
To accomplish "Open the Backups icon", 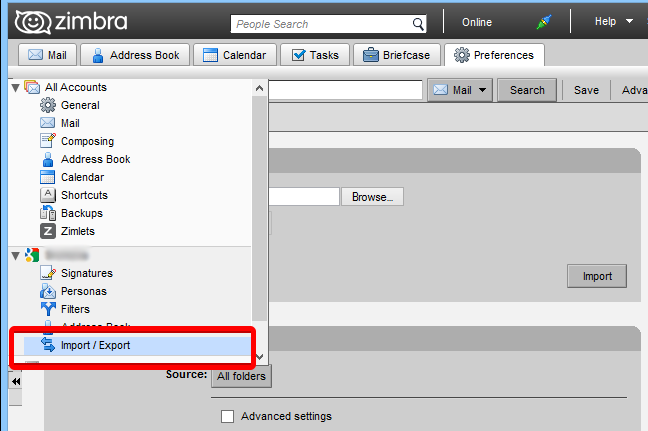I will 48,213.
